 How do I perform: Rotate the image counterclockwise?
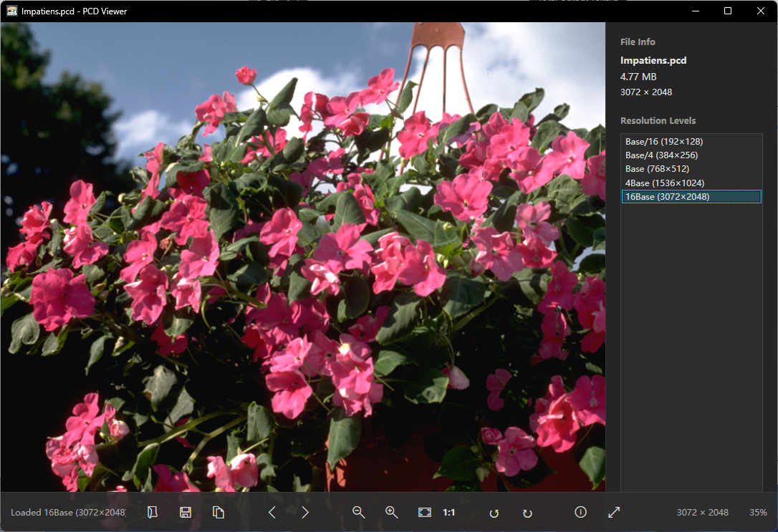coord(494,513)
